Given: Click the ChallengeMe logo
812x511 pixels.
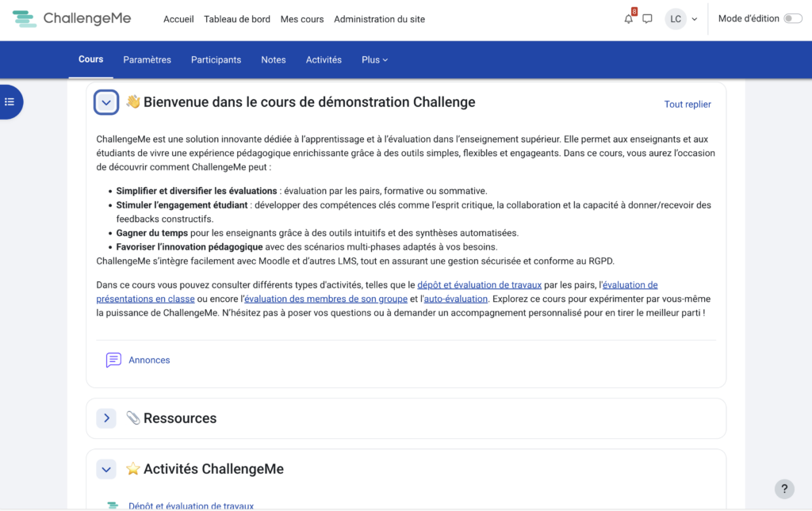Looking at the screenshot, I should pyautogui.click(x=71, y=19).
